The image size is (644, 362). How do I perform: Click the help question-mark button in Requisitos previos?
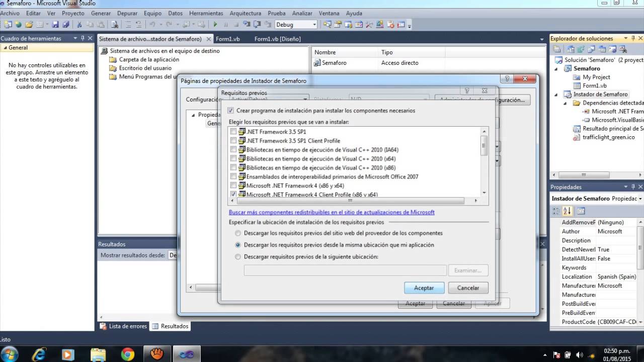pyautogui.click(x=467, y=91)
